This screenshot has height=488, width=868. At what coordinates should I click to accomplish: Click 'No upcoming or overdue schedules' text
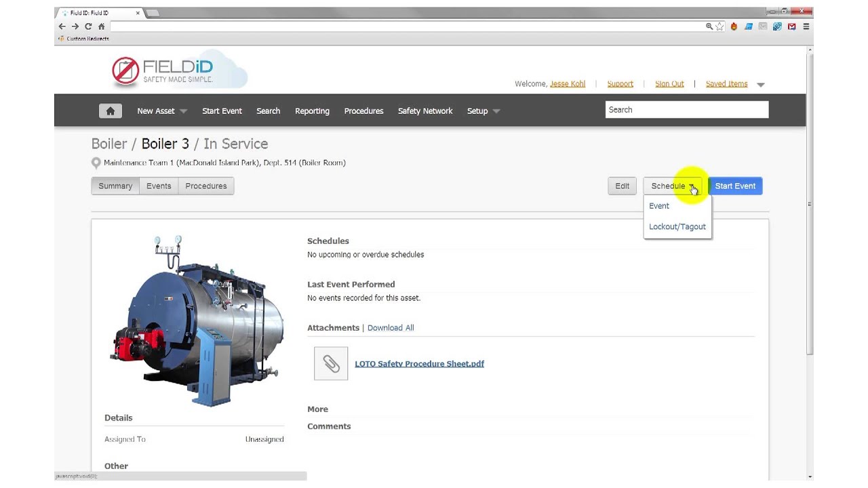(366, 255)
